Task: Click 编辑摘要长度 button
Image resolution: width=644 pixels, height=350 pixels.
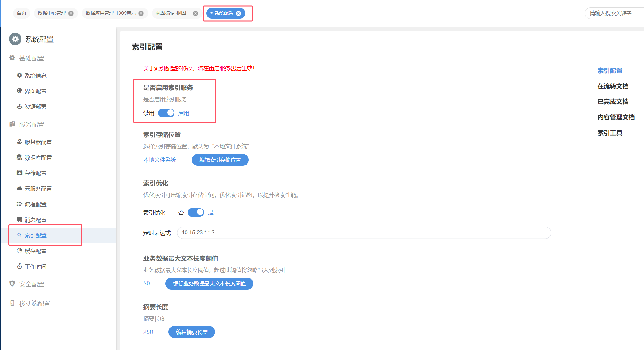Action: pos(191,332)
